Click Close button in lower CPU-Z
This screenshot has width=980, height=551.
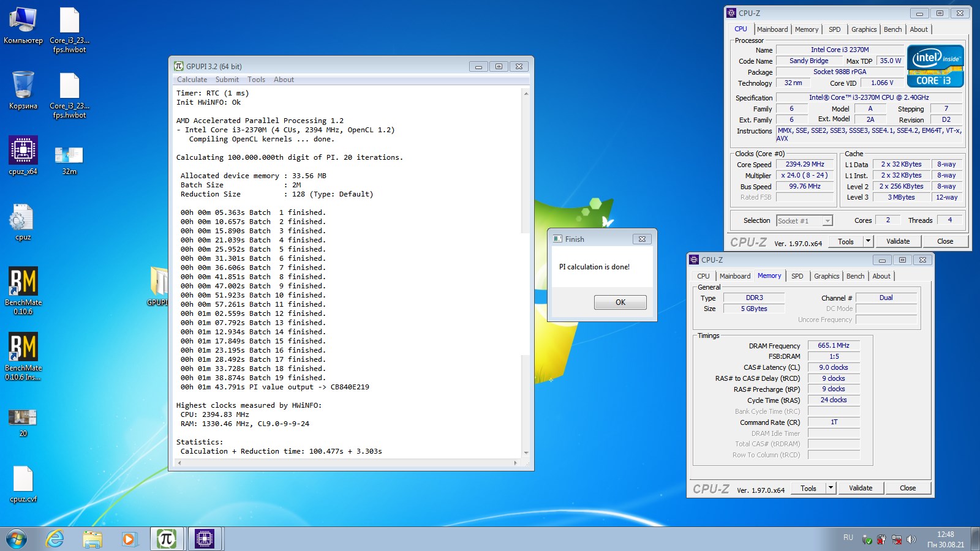(908, 488)
